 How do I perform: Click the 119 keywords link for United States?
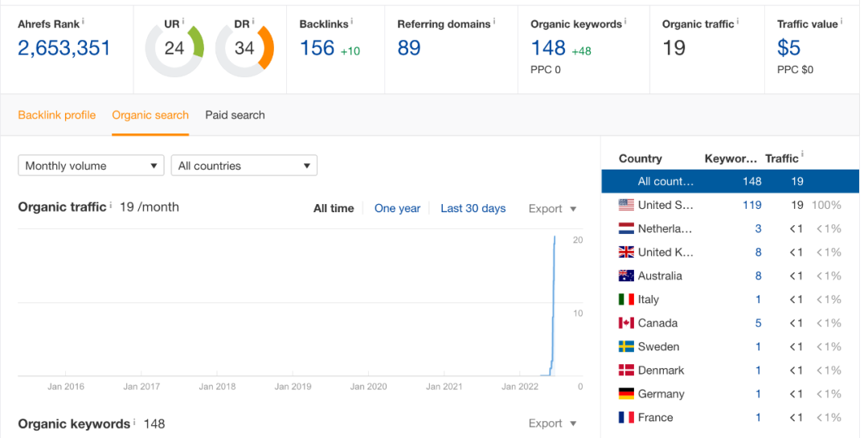751,205
